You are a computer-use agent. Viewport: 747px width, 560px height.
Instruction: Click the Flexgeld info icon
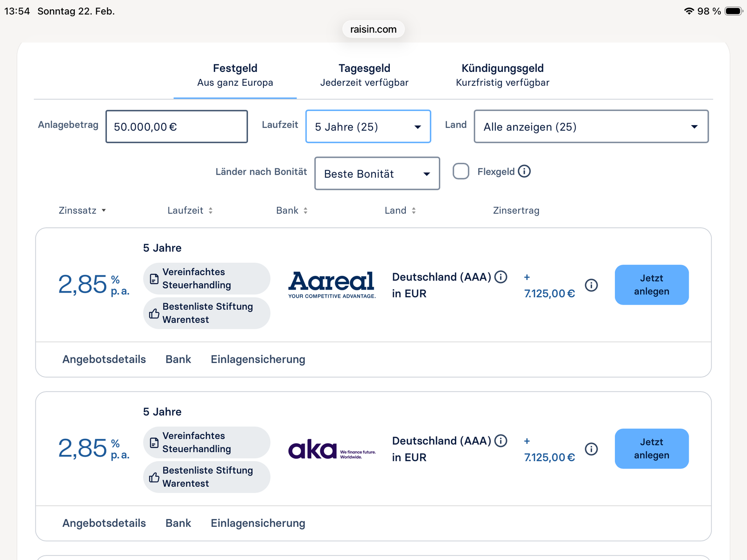524,171
